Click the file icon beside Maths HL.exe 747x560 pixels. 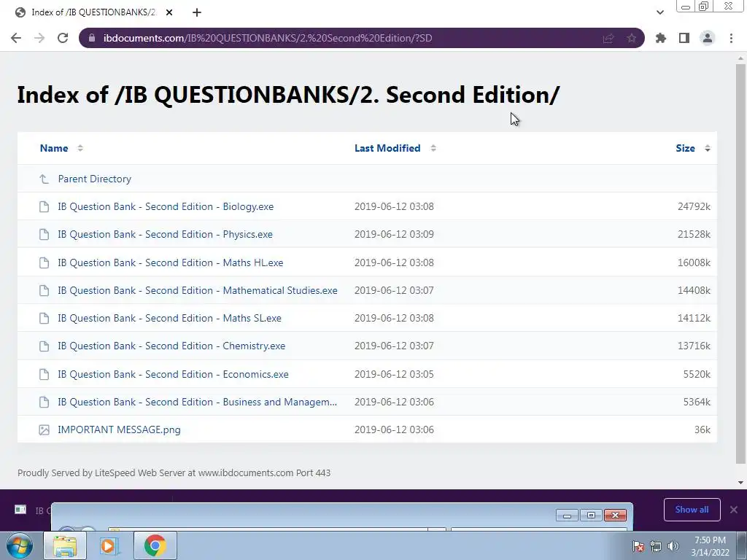[x=44, y=262]
